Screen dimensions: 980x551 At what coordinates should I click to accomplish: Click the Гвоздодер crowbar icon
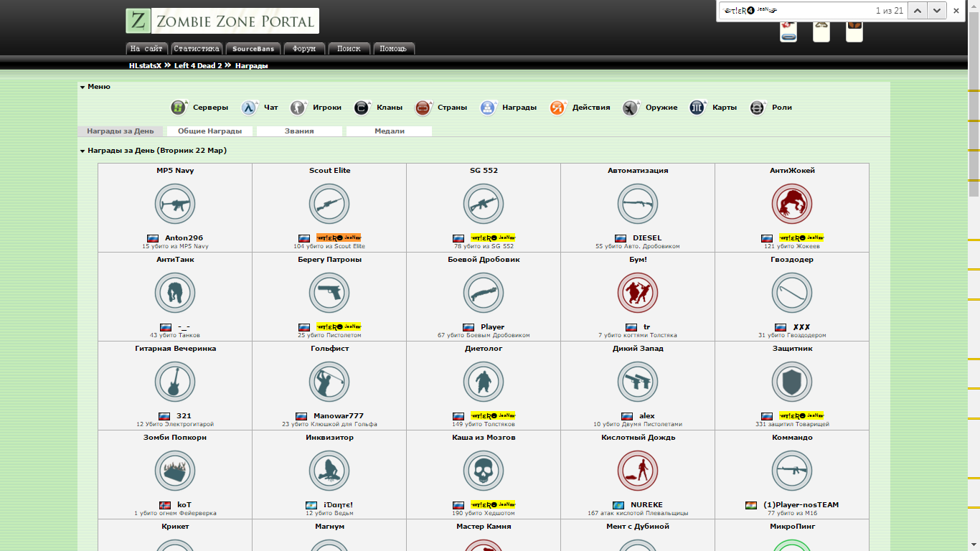[792, 293]
